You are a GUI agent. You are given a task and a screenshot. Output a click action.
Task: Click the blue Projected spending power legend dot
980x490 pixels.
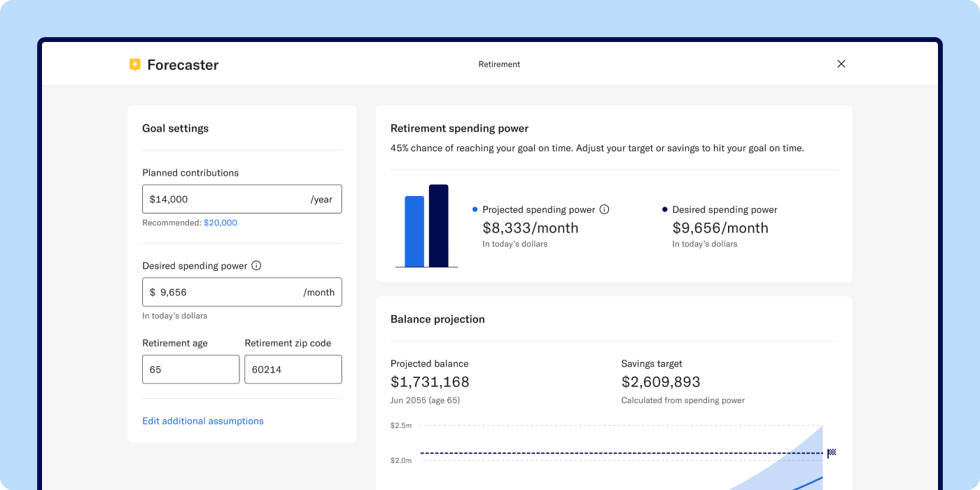click(x=475, y=209)
